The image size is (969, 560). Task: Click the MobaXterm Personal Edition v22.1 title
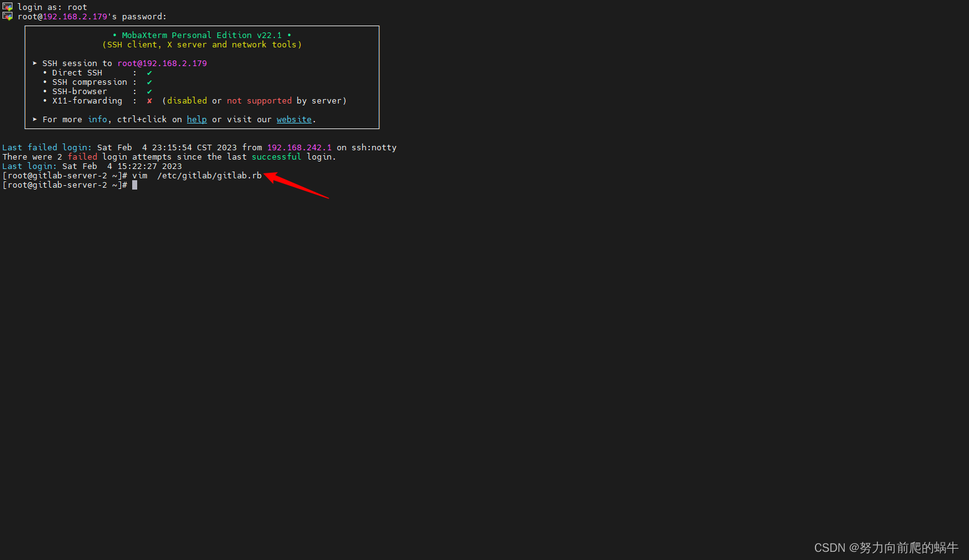(202, 36)
